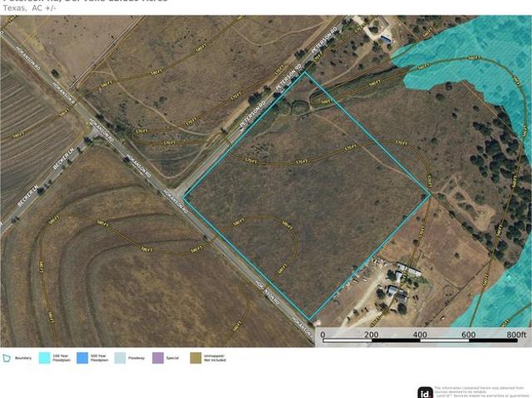
Task: Pick the purple Special legend swatch
Action: 156,358
